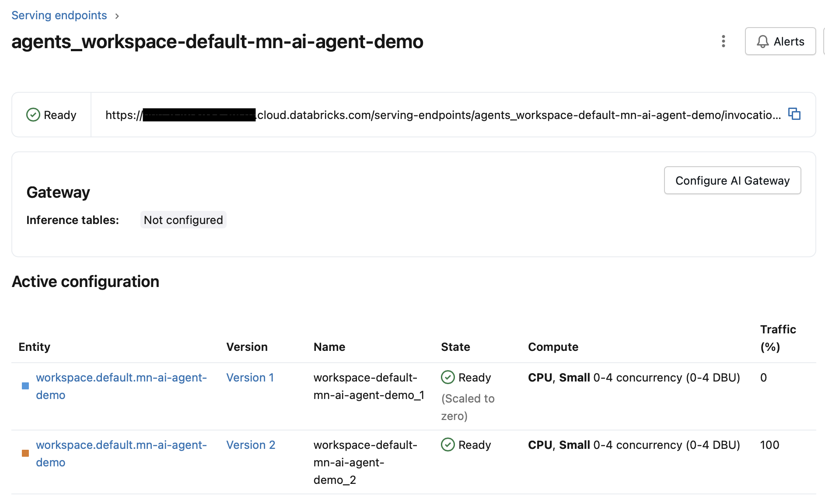Open the Version 2 link

(251, 445)
